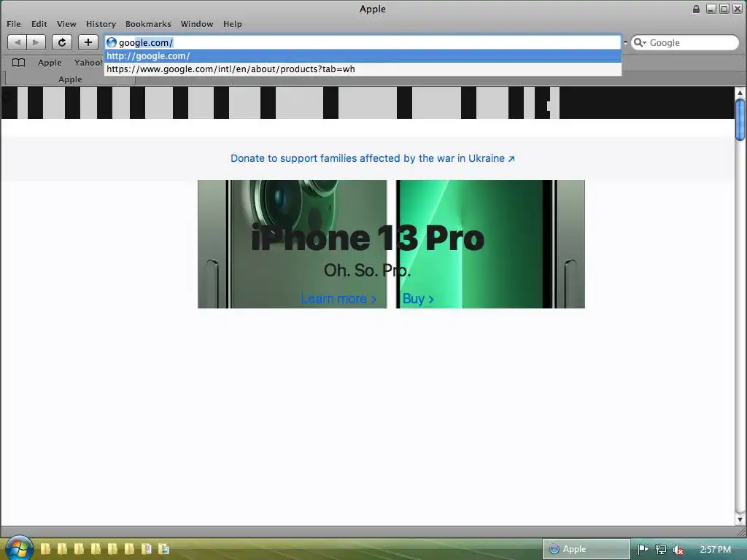Click the flag icon in system tray
747x560 pixels.
pyautogui.click(x=643, y=549)
